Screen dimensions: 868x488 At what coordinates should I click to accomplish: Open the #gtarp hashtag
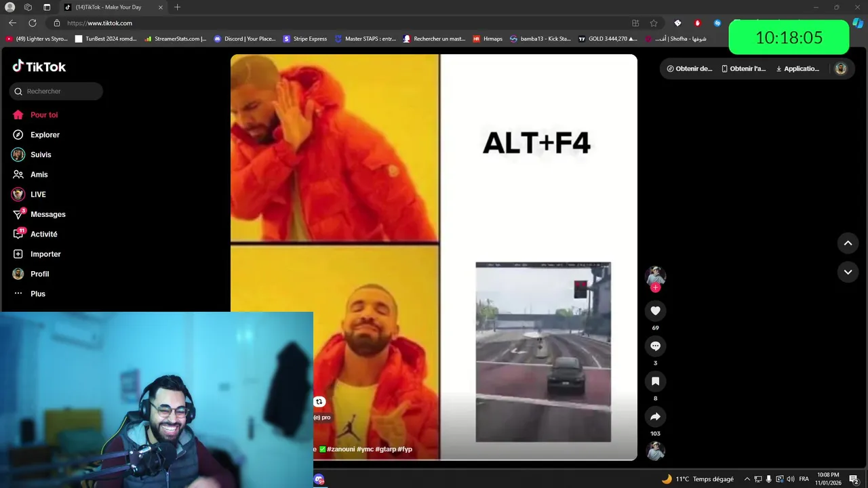tap(385, 449)
